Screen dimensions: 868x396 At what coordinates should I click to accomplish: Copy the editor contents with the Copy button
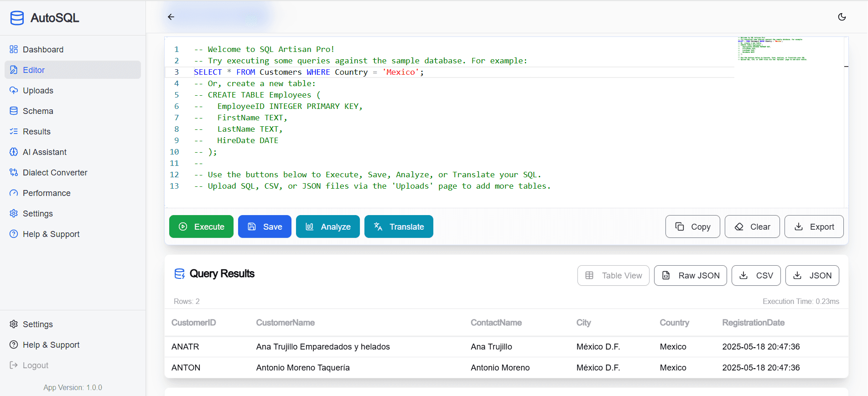point(692,226)
